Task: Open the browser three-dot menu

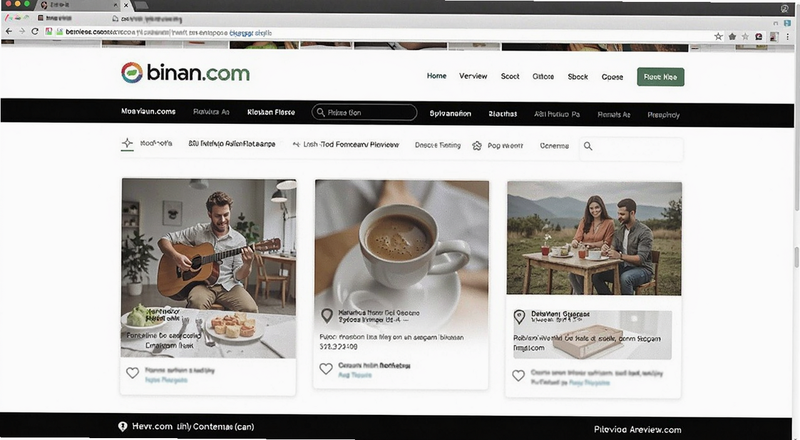Action: 788,36
